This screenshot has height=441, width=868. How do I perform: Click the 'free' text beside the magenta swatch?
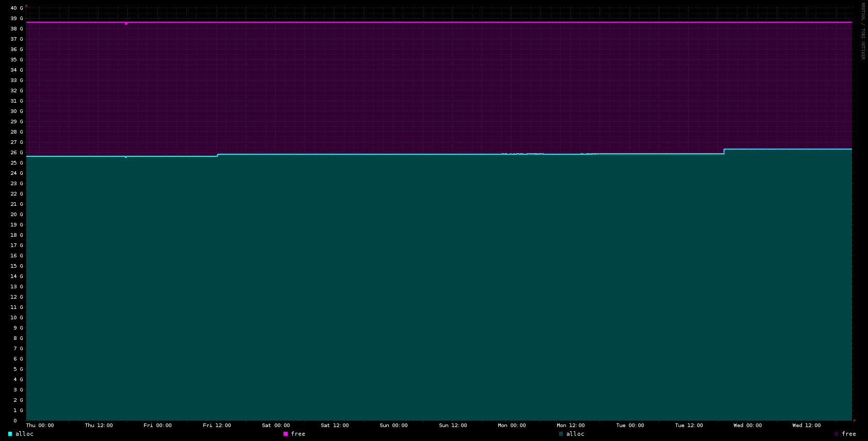tap(298, 434)
